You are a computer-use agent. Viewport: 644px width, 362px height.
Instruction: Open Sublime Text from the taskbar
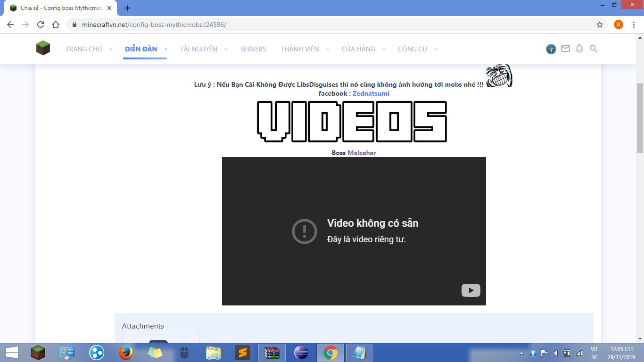[243, 353]
